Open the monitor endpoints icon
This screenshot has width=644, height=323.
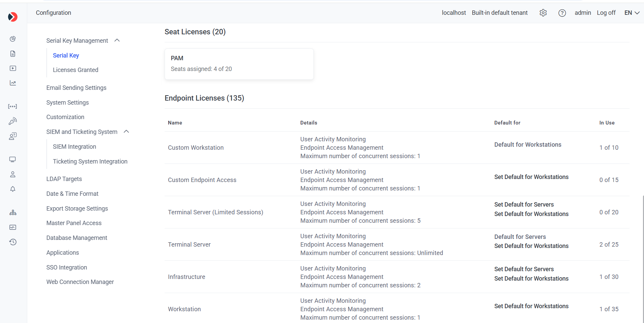point(13,159)
